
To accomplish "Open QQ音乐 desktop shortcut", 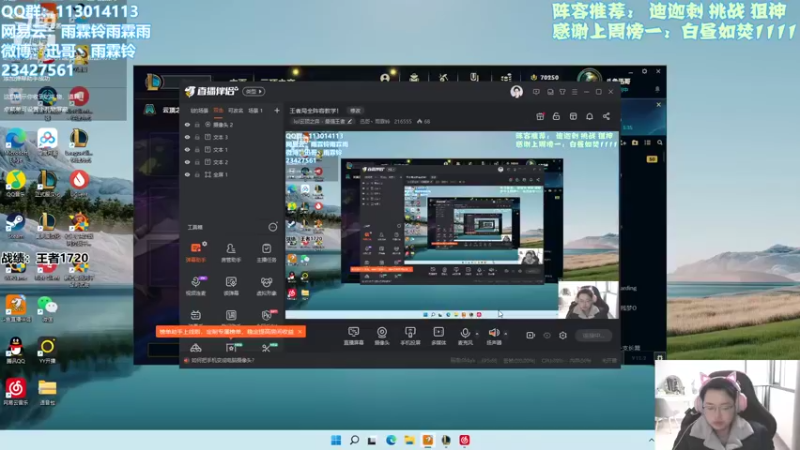I will pyautogui.click(x=15, y=184).
